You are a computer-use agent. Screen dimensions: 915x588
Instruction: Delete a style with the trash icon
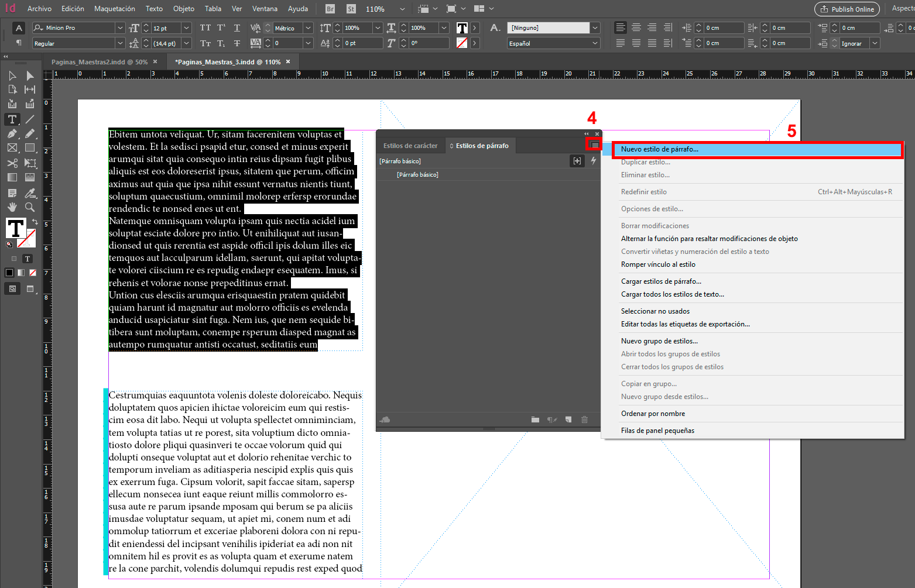(584, 419)
